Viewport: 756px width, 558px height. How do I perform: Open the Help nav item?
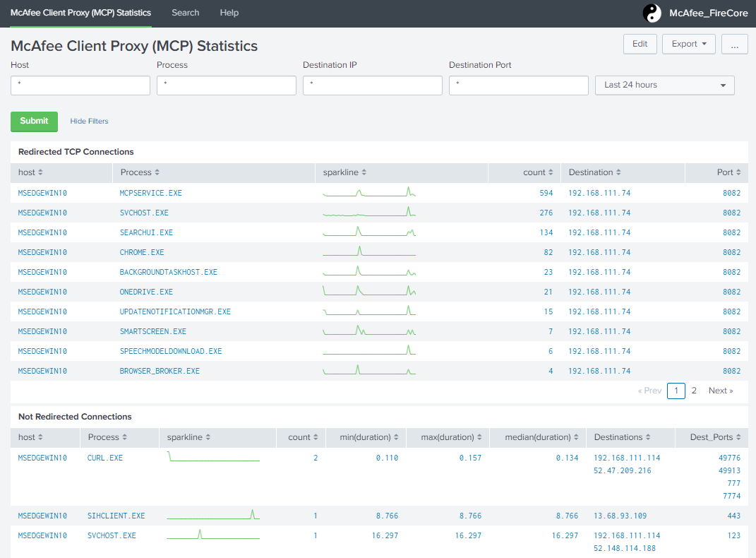[229, 13]
